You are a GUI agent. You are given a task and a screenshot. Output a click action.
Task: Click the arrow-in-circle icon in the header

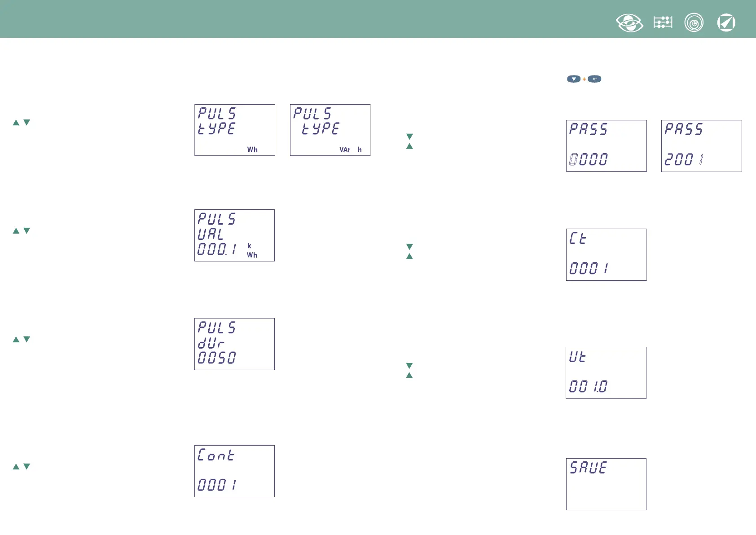726,23
